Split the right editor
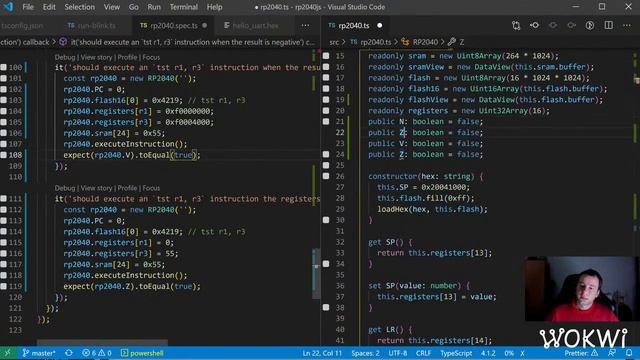640x360 pixels. (x=609, y=25)
